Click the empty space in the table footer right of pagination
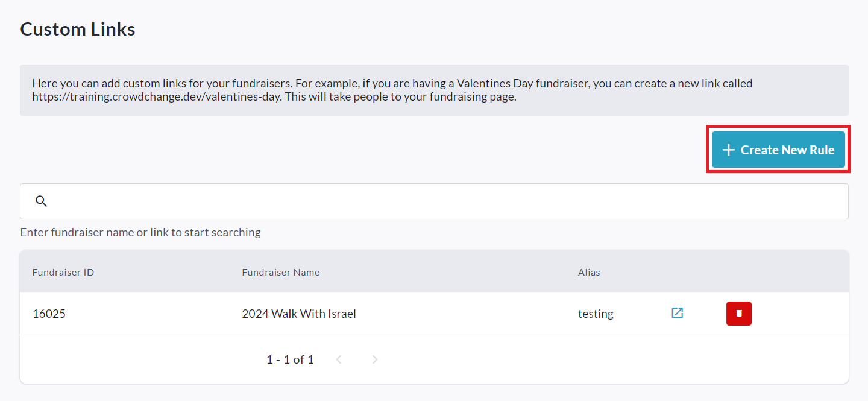The image size is (868, 401). click(603, 359)
